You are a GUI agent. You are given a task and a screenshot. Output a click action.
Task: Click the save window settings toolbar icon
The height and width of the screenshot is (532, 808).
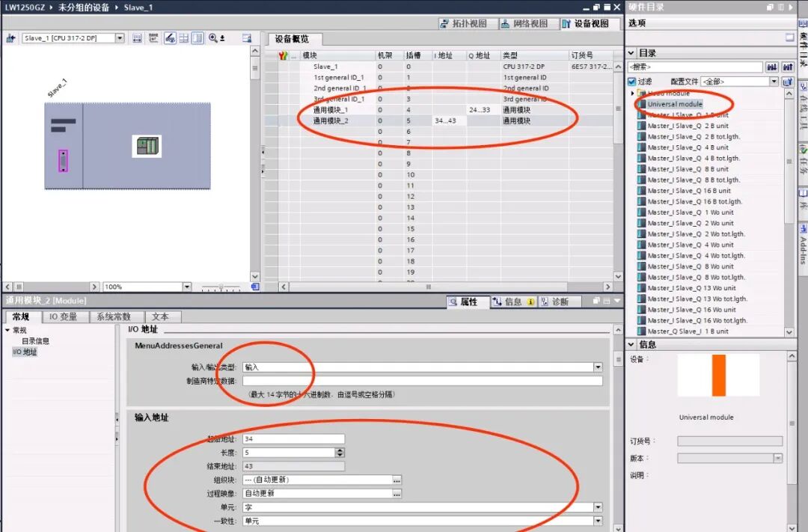[x=247, y=38]
